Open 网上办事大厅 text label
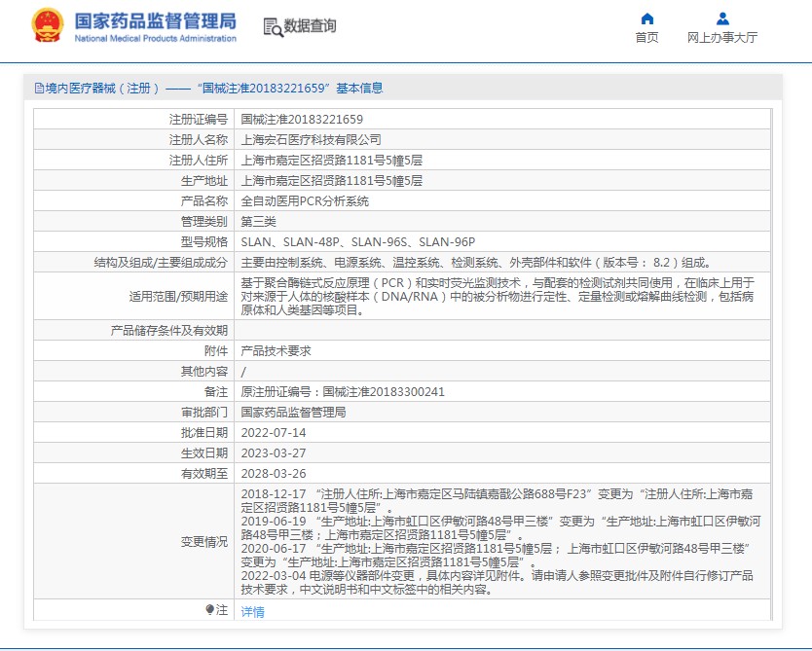The height and width of the screenshot is (651, 812). click(x=722, y=38)
